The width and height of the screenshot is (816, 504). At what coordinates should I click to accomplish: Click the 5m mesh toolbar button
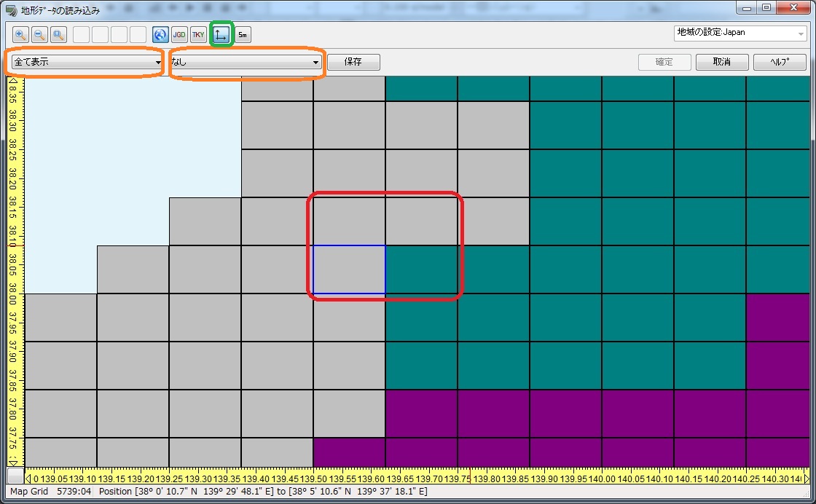[x=243, y=35]
